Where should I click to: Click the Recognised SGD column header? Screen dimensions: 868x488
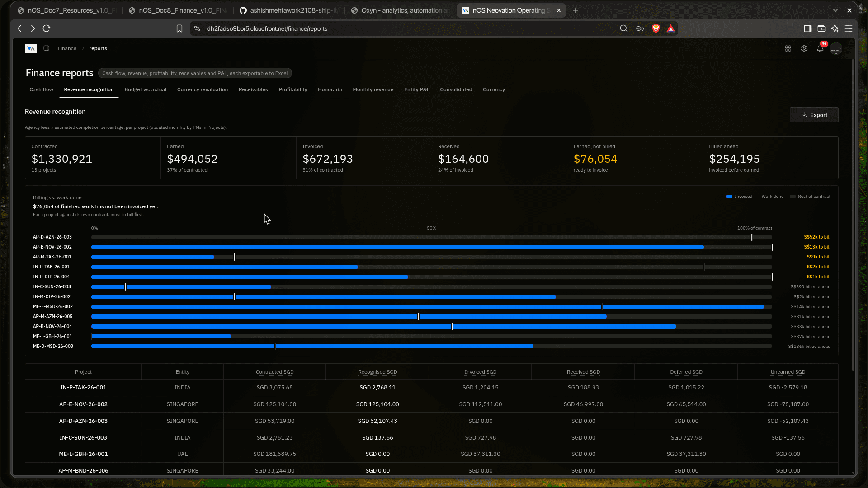point(377,372)
